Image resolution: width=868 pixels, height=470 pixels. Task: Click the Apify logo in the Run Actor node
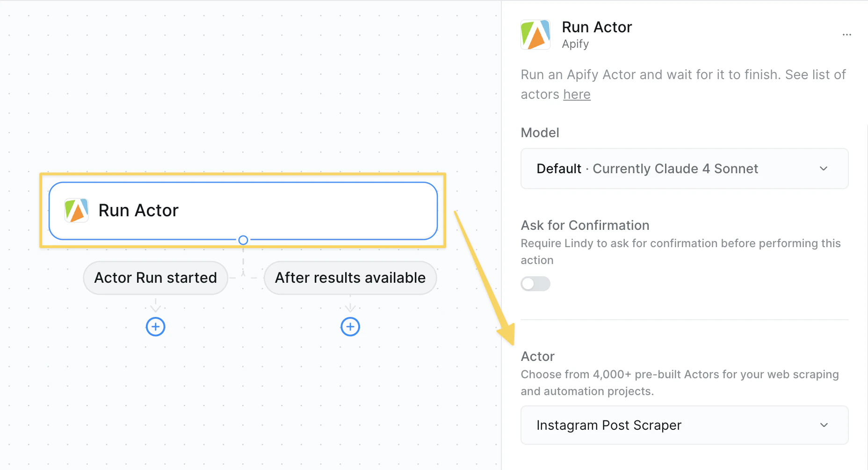(76, 210)
